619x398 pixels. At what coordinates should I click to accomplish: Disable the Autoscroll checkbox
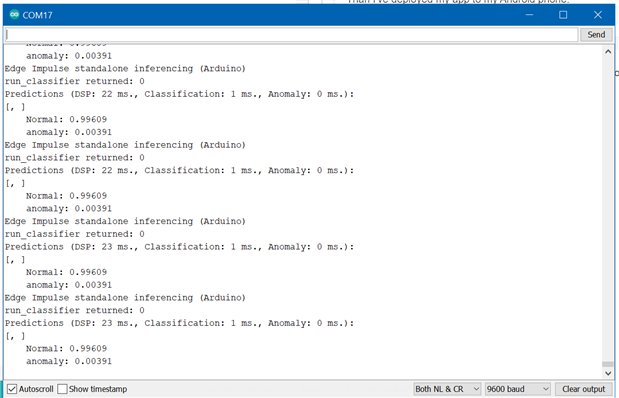(12, 389)
